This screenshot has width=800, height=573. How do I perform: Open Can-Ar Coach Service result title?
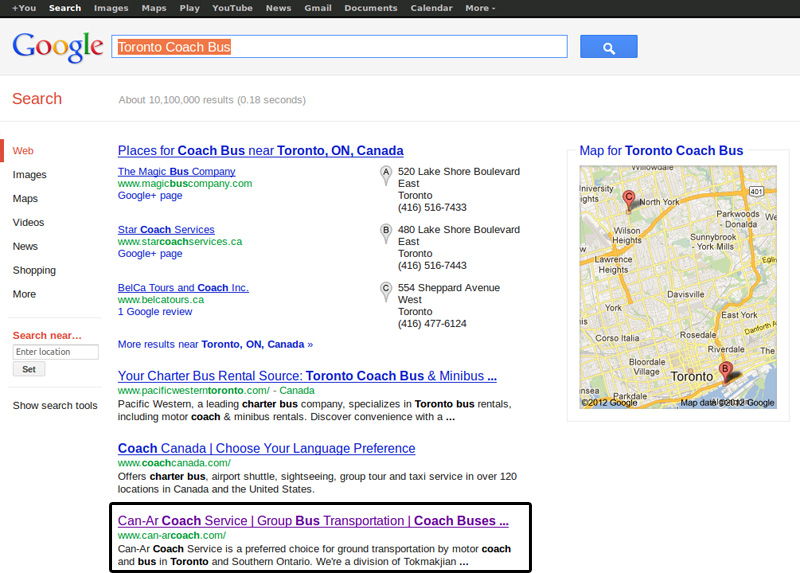coord(313,521)
